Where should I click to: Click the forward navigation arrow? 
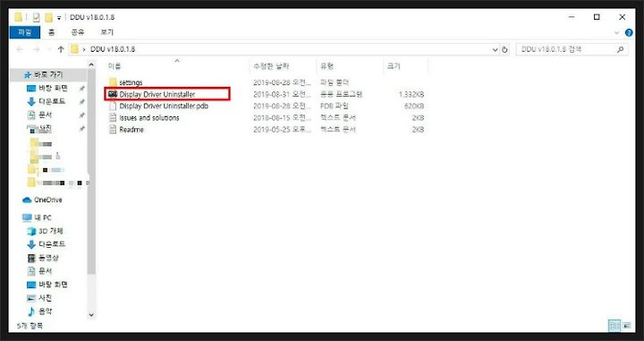(36, 49)
